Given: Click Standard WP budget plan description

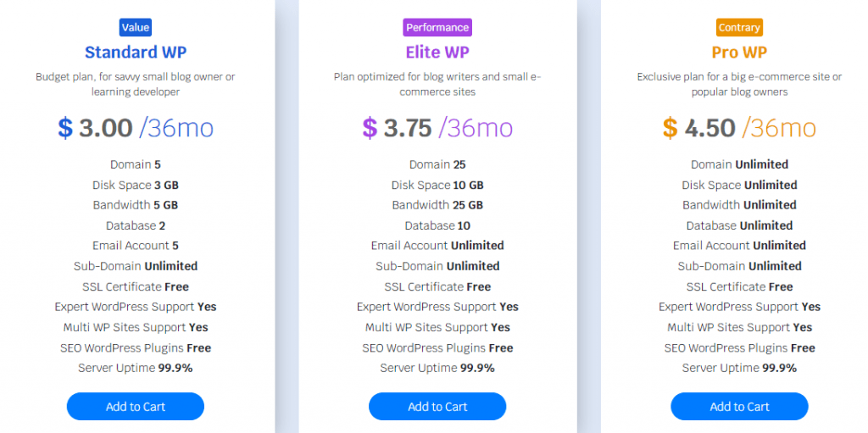Looking at the screenshot, I should coord(136,84).
